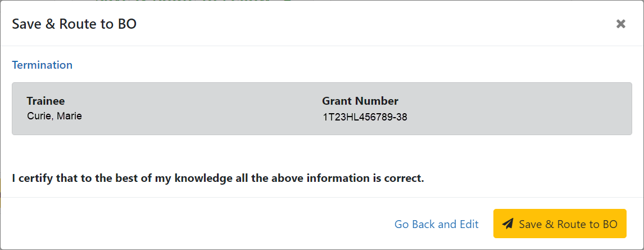Click the paper plane send icon
The image size is (644, 250).
[508, 224]
